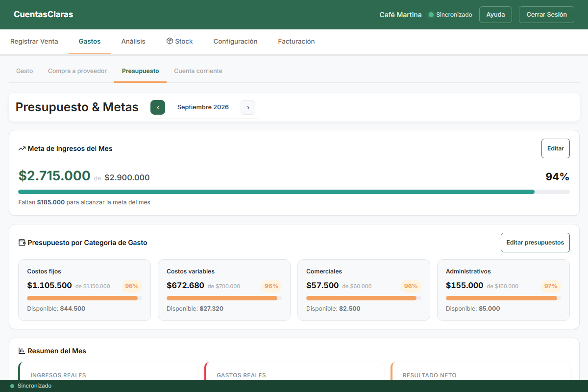Click the $57.500 Comerciales amount
This screenshot has height=392, width=588.
(322, 286)
